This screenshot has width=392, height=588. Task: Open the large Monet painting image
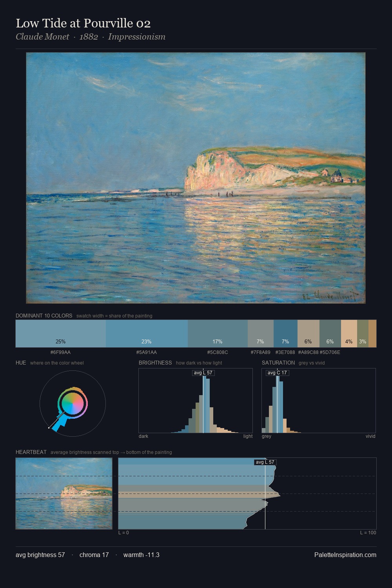(x=196, y=178)
